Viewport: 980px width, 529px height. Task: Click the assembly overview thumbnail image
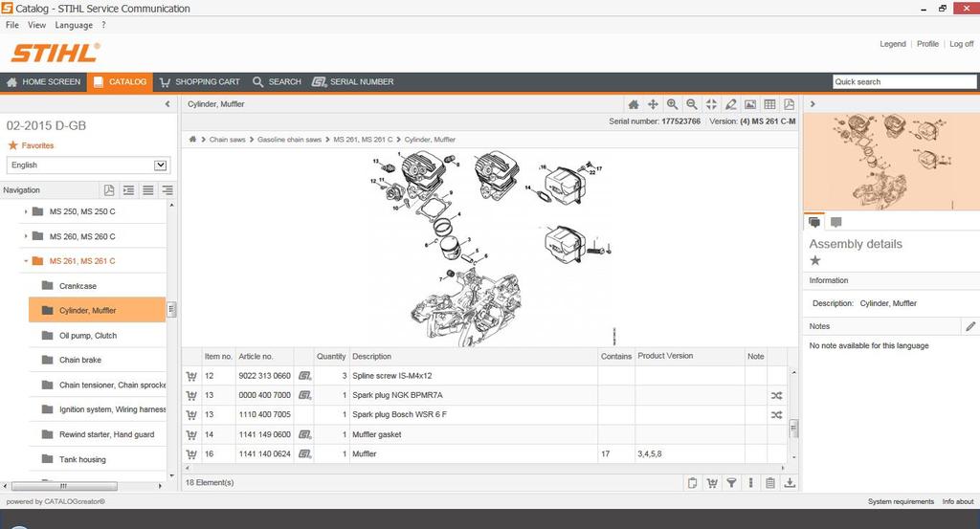891,162
